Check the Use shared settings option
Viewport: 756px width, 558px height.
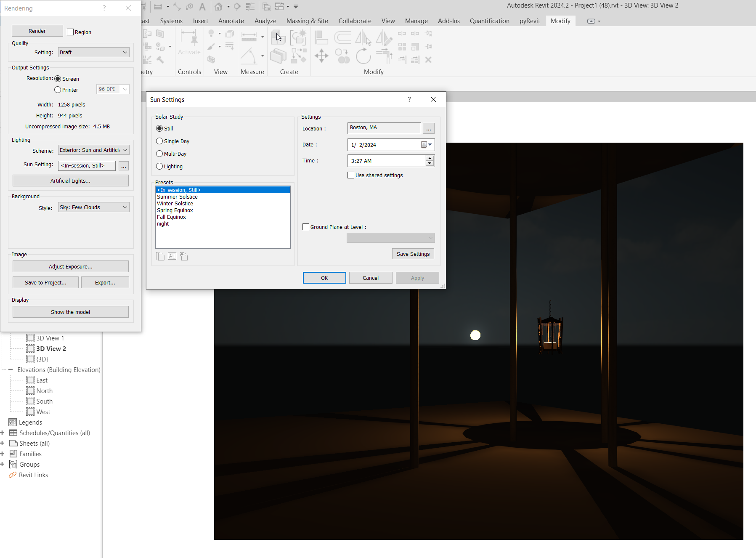pyautogui.click(x=350, y=175)
